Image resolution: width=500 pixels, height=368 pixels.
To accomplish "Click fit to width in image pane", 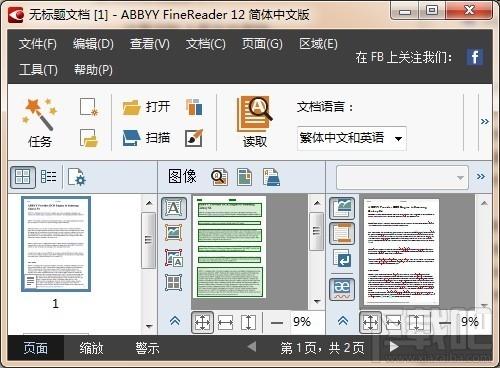I will [225, 323].
